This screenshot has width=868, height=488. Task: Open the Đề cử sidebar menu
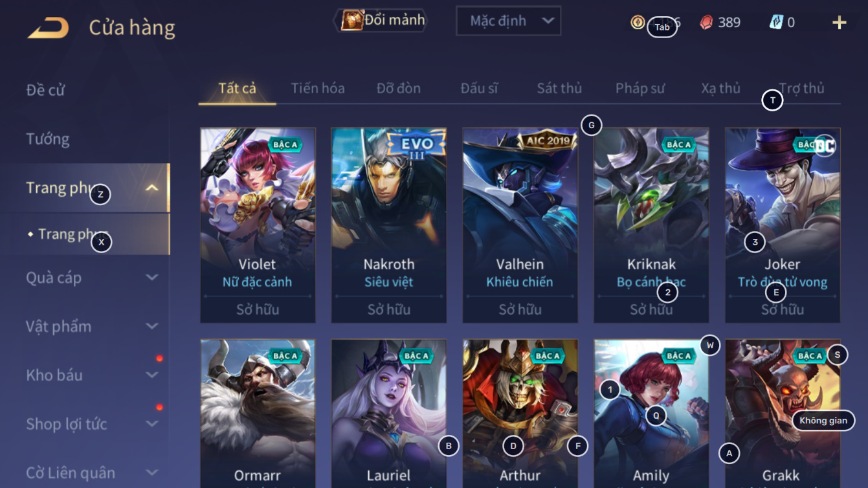46,90
